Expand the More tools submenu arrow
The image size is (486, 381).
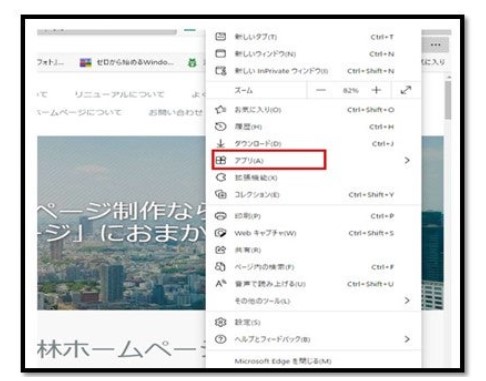407,300
